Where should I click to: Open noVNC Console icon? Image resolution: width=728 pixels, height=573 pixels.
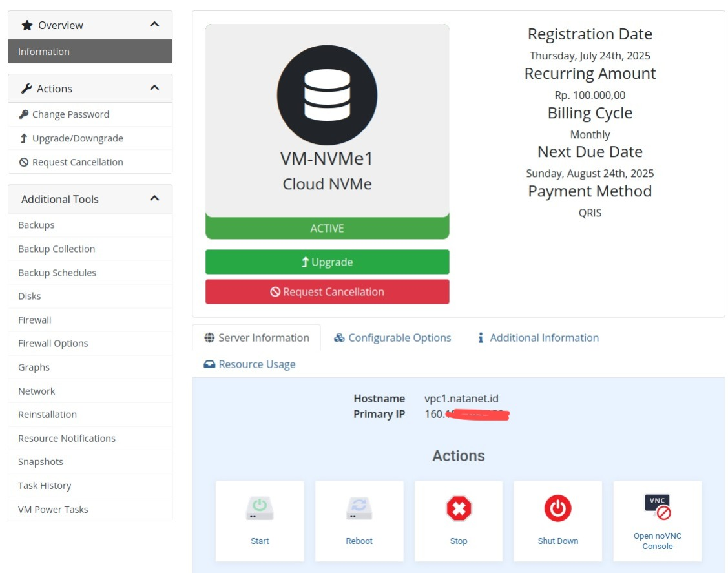pyautogui.click(x=658, y=506)
